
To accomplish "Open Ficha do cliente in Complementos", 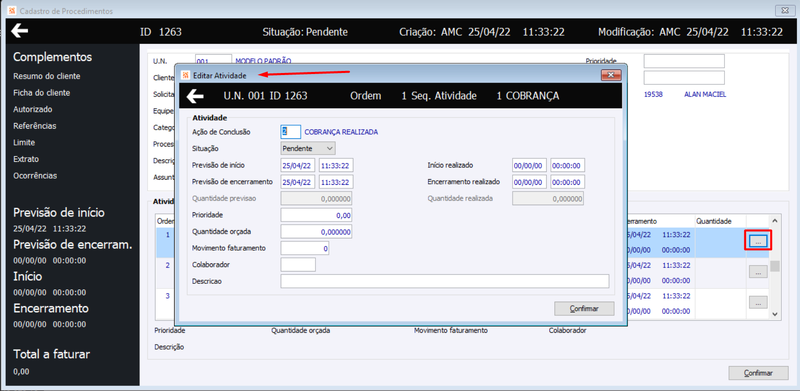I will click(42, 93).
